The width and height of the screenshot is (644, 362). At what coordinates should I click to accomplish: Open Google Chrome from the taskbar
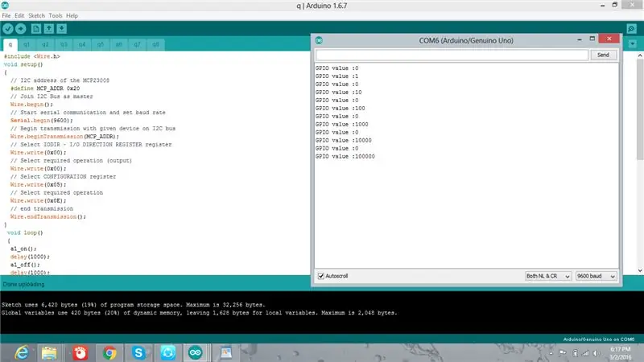click(109, 353)
